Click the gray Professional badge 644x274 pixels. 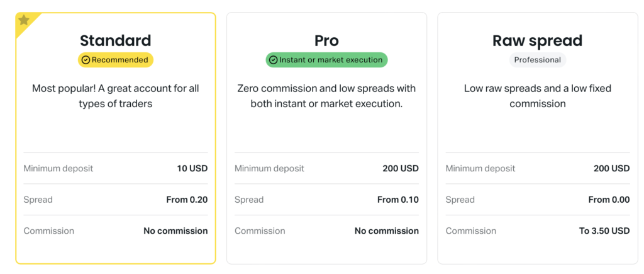point(538,60)
